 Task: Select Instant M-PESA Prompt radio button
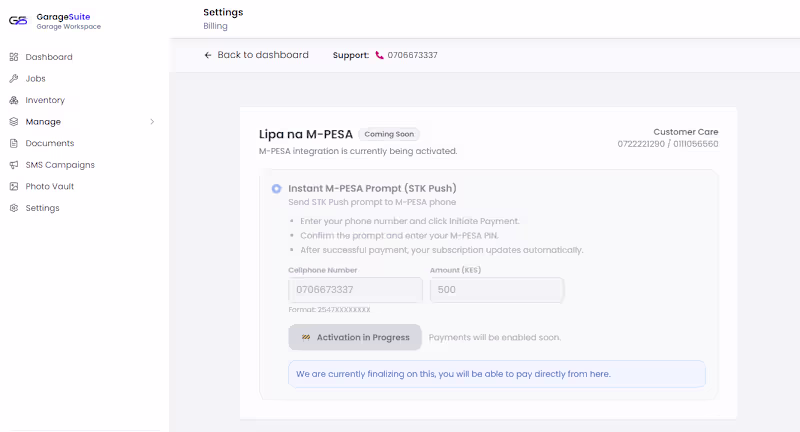click(x=276, y=189)
